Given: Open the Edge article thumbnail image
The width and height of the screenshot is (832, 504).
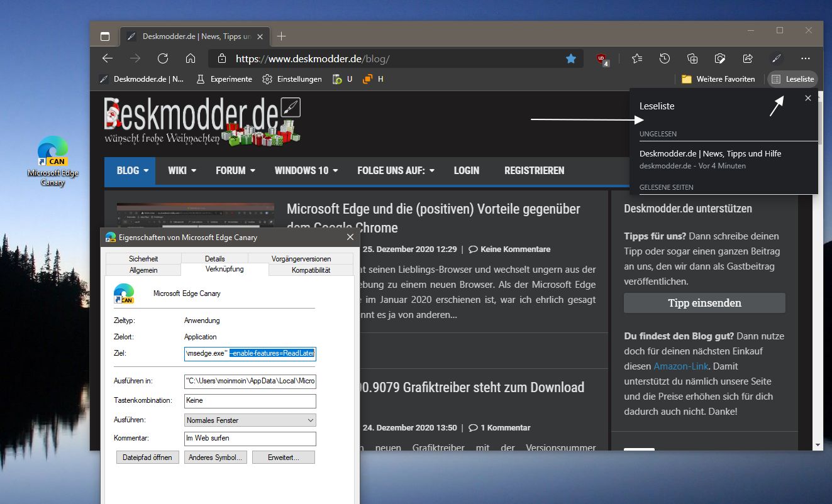Looking at the screenshot, I should (x=196, y=215).
